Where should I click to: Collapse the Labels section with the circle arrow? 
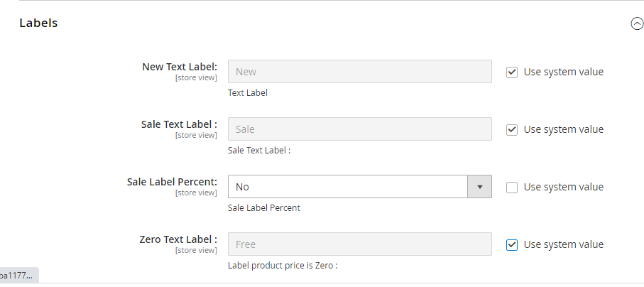(x=636, y=23)
